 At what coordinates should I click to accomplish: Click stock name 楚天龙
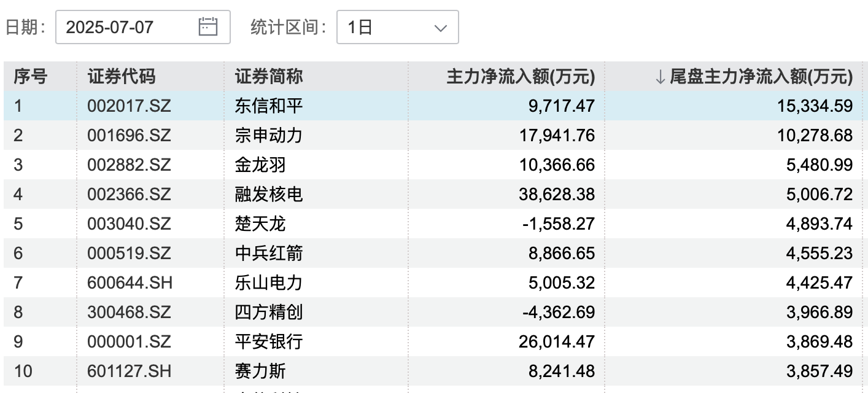pos(260,224)
